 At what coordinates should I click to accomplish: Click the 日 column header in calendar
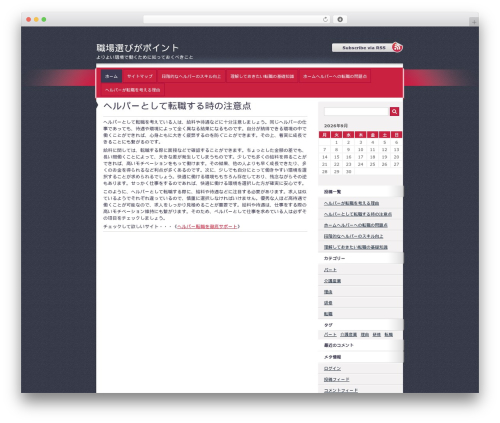coord(396,135)
